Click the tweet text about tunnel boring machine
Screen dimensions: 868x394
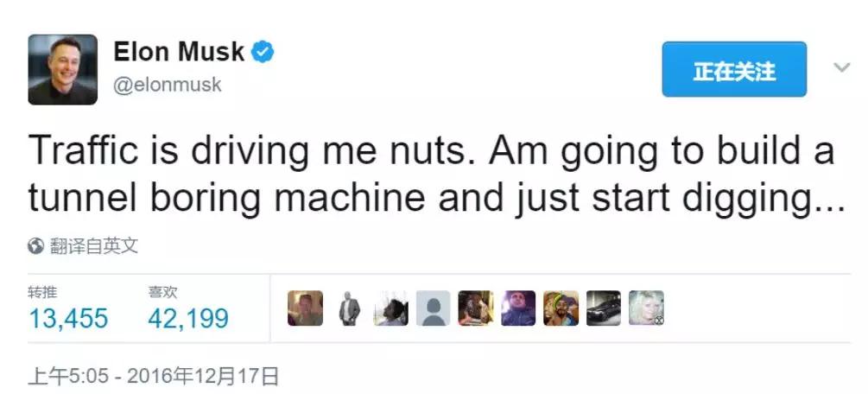point(432,175)
